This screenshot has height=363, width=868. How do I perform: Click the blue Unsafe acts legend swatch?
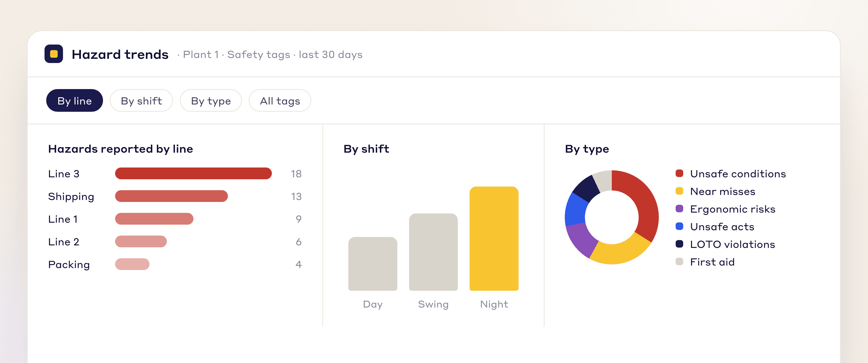pos(679,226)
